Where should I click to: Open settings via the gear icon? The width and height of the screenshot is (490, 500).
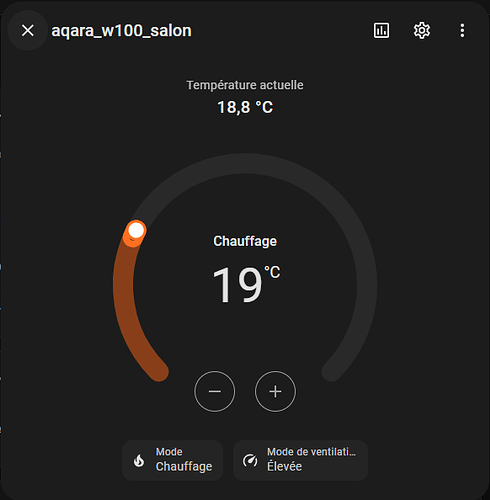coord(422,31)
